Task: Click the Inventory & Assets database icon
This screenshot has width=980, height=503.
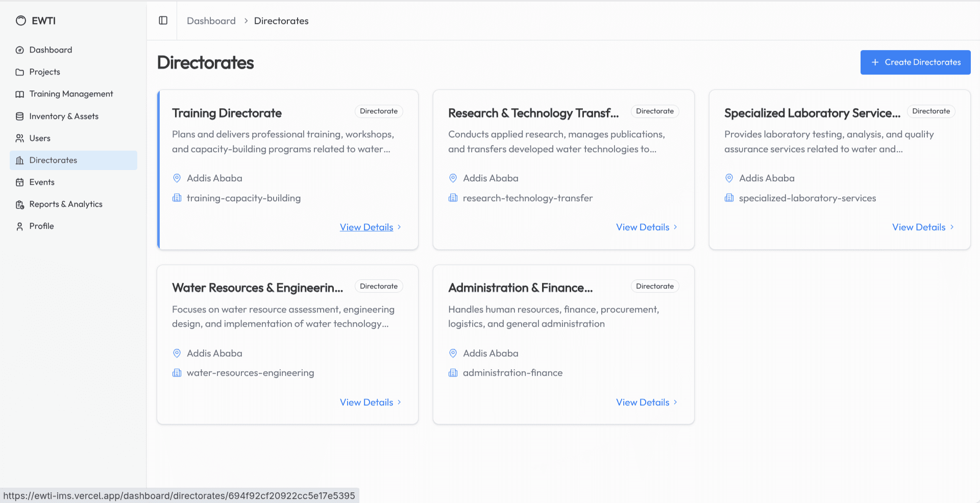Action: pos(20,116)
